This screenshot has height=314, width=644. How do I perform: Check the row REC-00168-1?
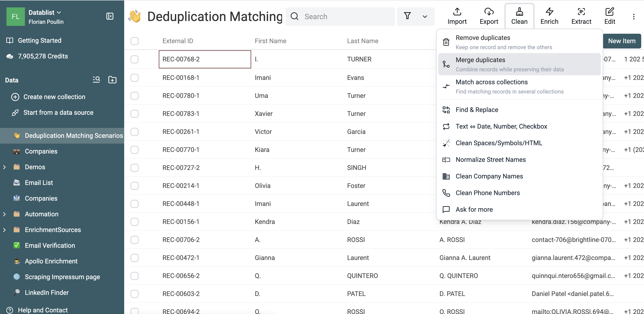pos(135,78)
